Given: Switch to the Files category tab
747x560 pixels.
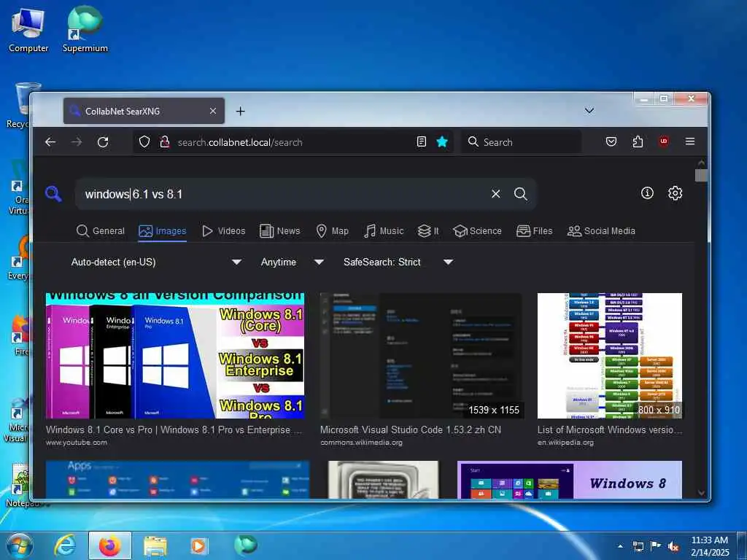Looking at the screenshot, I should (x=535, y=231).
